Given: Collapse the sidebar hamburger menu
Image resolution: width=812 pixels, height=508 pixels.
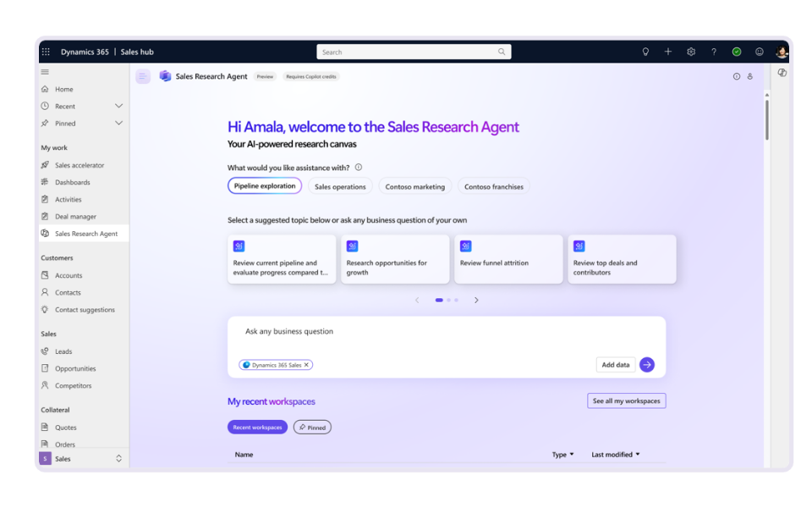Looking at the screenshot, I should coord(45,72).
